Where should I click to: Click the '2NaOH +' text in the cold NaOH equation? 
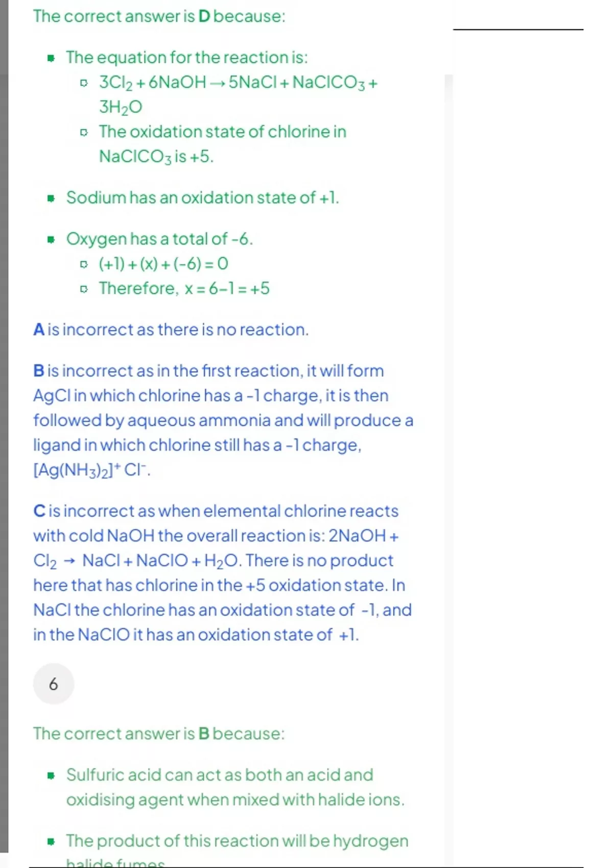363,536
